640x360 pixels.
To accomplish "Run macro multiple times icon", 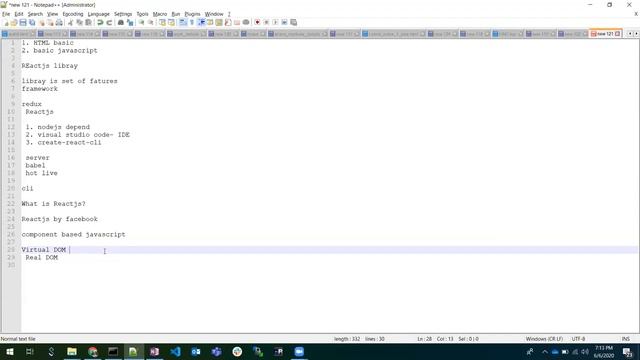I will click(284, 22).
